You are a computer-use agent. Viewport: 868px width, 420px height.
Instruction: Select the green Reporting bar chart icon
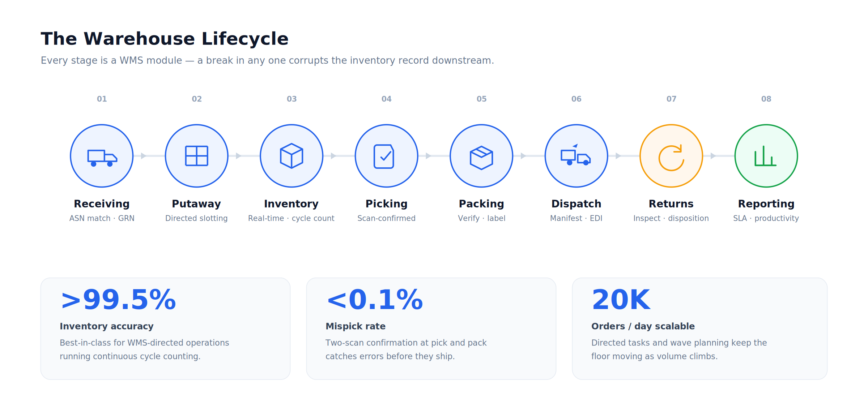[x=766, y=156]
